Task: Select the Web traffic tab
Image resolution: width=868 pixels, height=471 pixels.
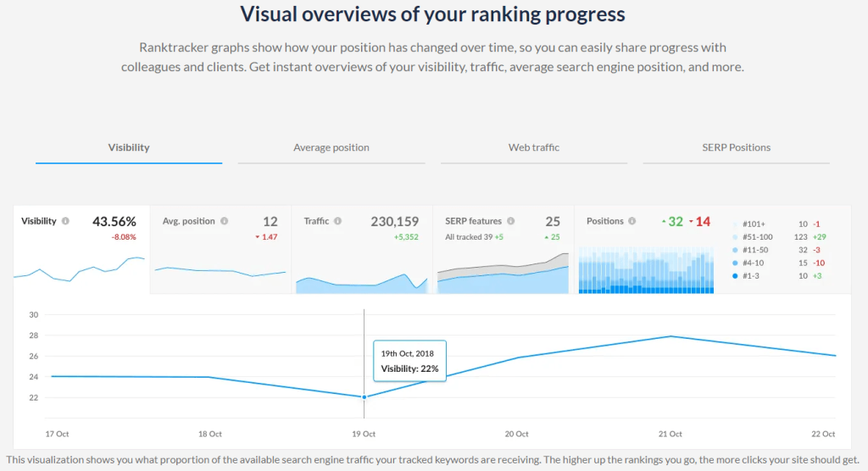Action: pyautogui.click(x=533, y=147)
